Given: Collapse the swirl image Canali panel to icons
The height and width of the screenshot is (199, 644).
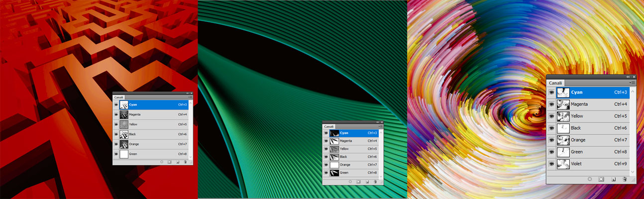Looking at the screenshot, I should point(628,77).
